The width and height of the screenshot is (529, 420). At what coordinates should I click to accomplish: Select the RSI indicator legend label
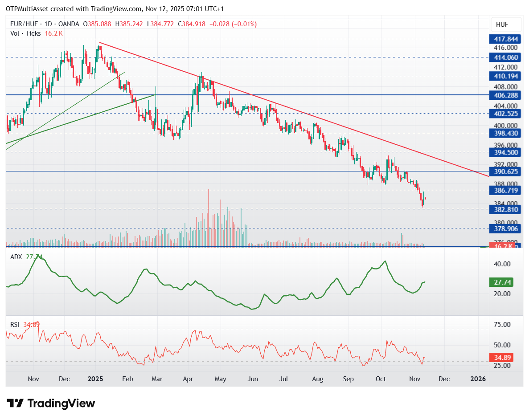pyautogui.click(x=15, y=325)
